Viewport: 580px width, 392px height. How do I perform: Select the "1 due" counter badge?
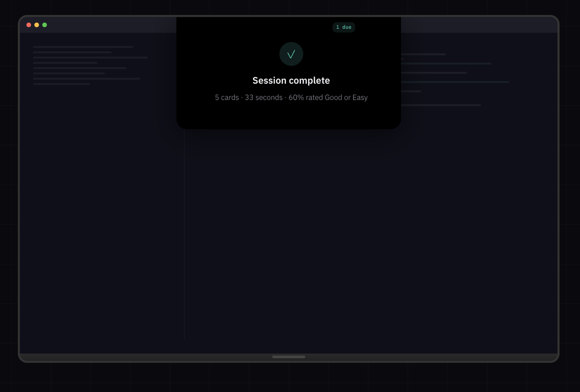344,27
